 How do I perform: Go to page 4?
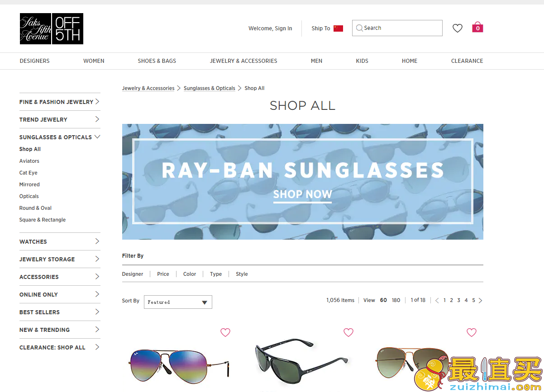(466, 300)
